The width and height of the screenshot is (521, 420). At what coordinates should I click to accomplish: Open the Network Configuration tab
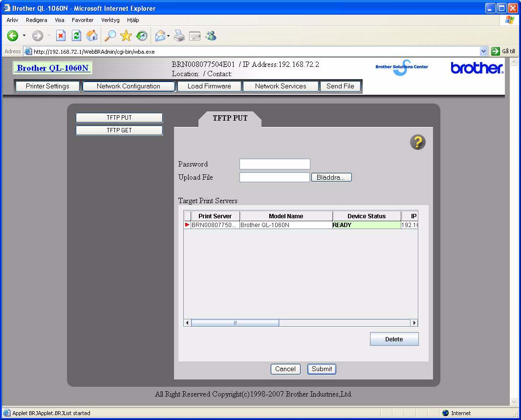coord(129,86)
